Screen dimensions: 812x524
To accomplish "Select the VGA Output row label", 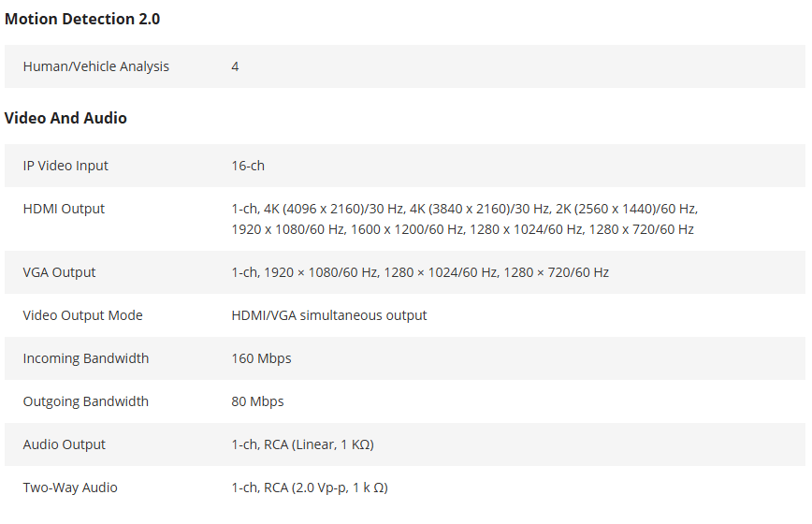I will (60, 272).
